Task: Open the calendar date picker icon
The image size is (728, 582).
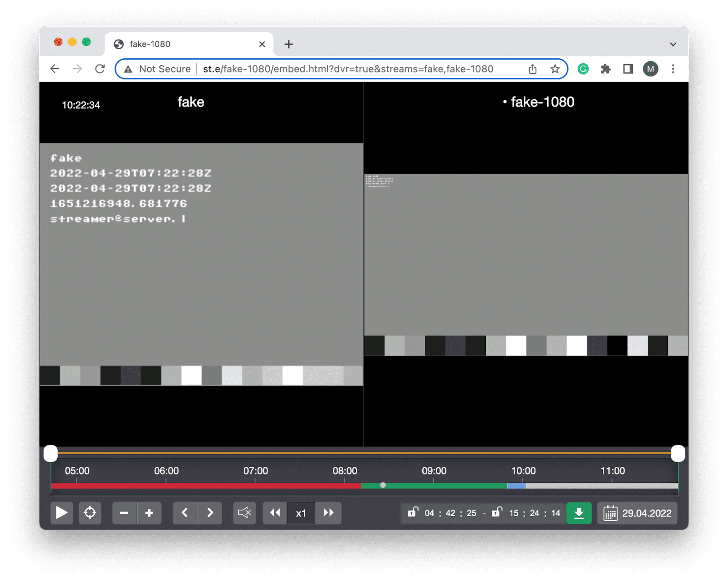Action: tap(610, 513)
